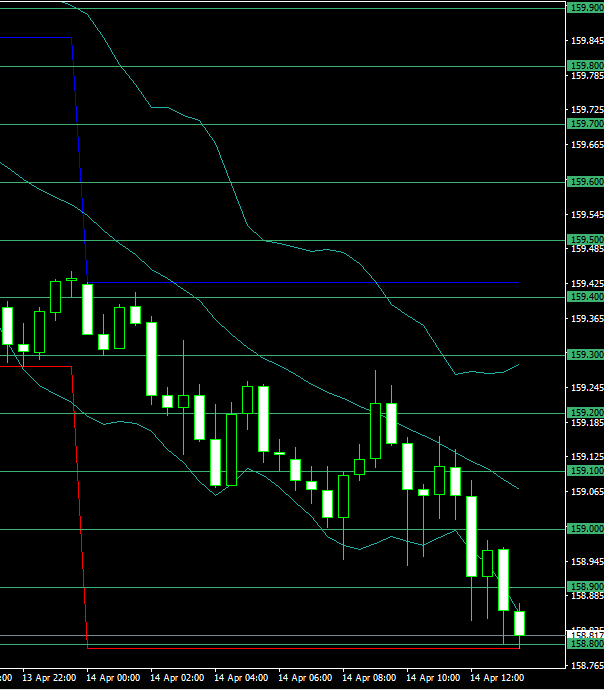Select the 158.900 price level label

tap(585, 587)
